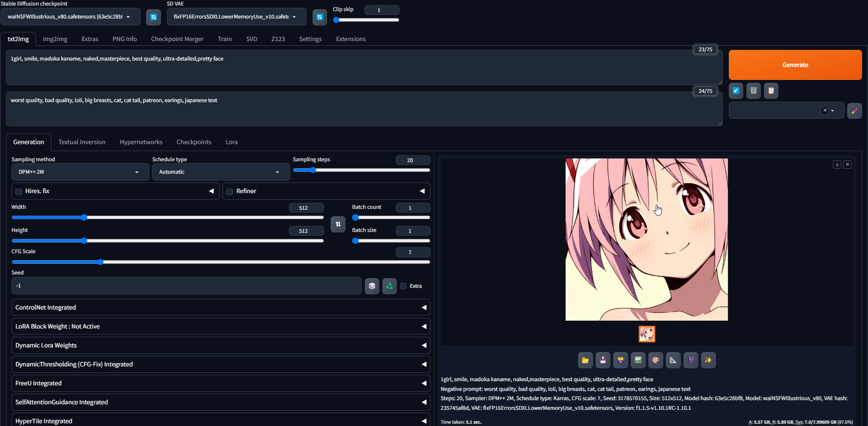Open the styles dropdown beside the pencil

[786, 110]
